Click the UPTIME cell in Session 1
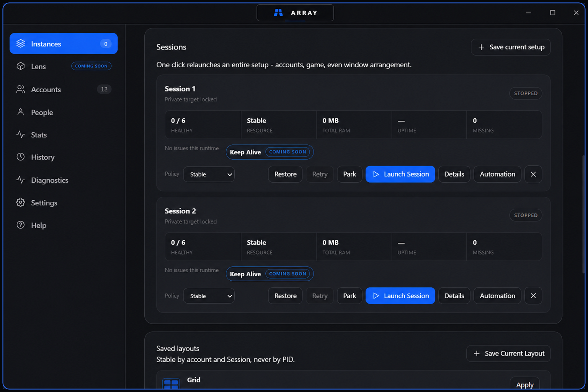This screenshot has width=588, height=392. 429,125
